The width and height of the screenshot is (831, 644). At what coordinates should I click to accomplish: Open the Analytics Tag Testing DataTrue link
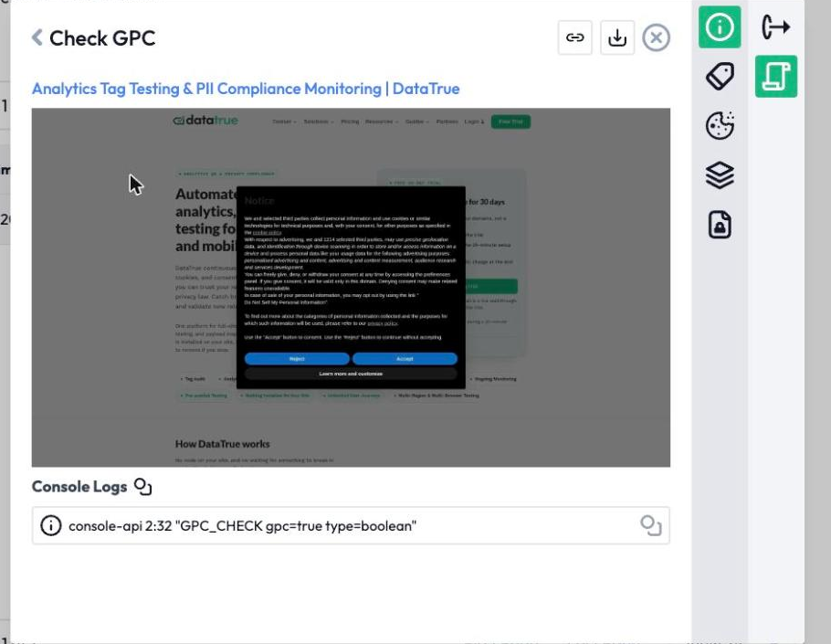pyautogui.click(x=246, y=89)
